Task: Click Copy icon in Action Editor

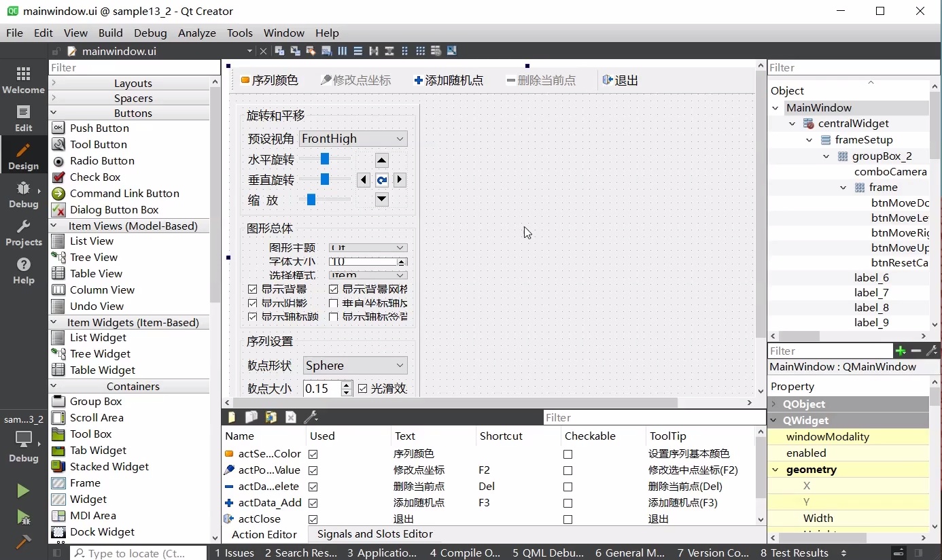Action: 251,417
